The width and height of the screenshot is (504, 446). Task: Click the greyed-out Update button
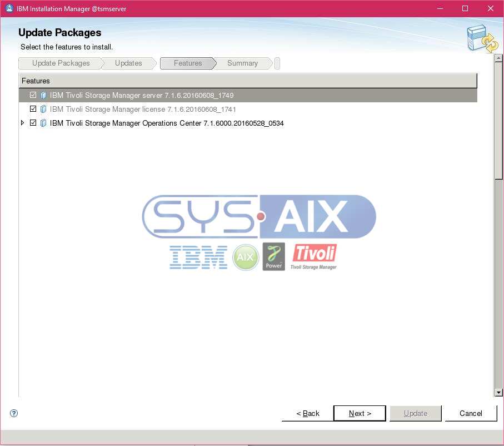[416, 414]
